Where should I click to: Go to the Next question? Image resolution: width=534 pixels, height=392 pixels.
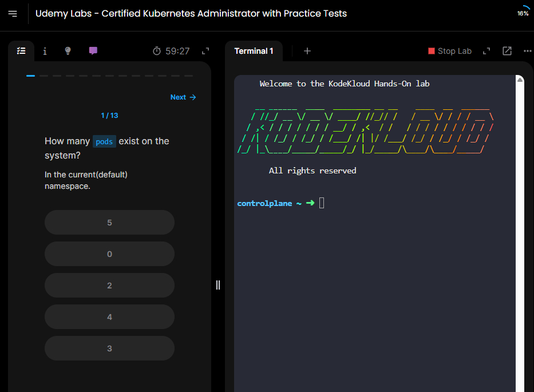coord(183,97)
